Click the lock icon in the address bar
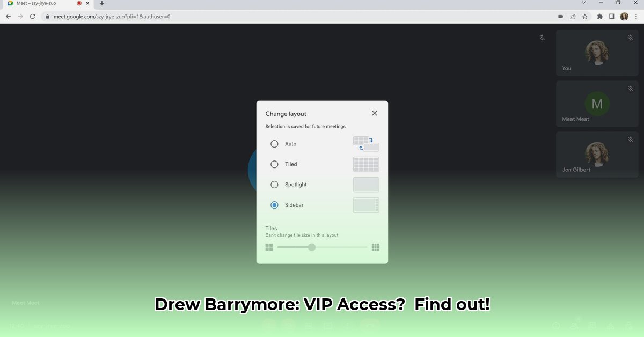Image resolution: width=644 pixels, height=337 pixels. click(x=48, y=17)
